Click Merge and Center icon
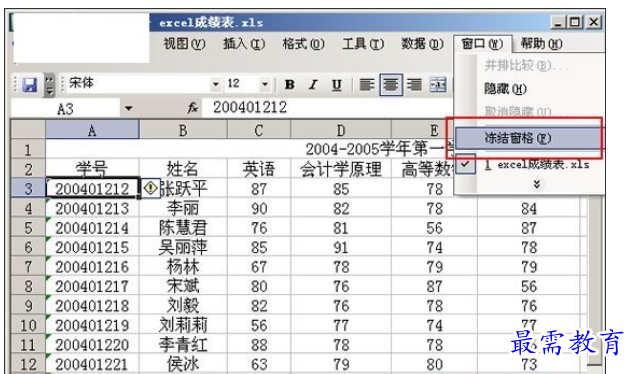632x374 pixels. (x=438, y=85)
